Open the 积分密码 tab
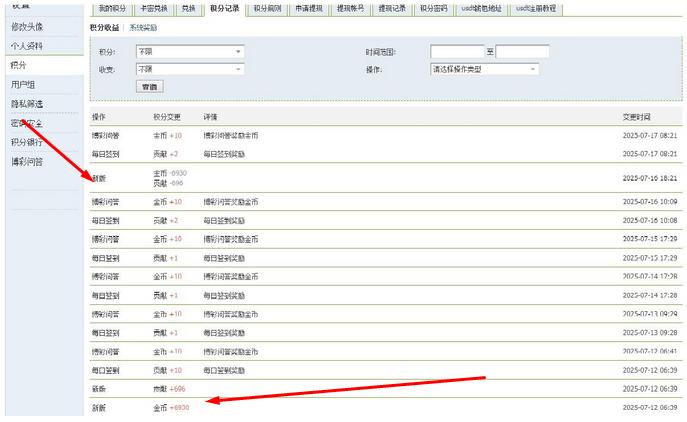 pyautogui.click(x=434, y=8)
